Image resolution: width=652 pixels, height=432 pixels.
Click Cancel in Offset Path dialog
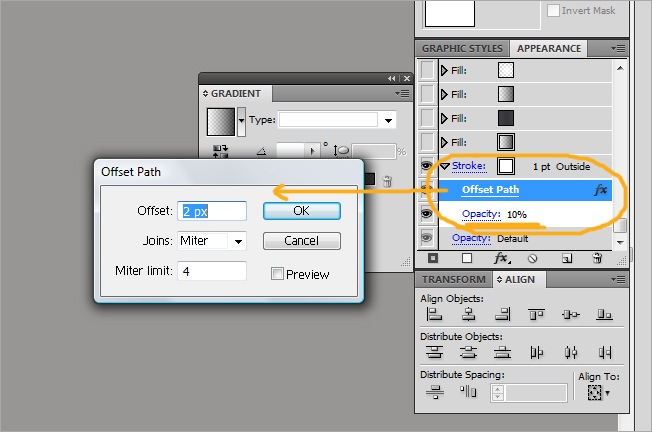302,241
